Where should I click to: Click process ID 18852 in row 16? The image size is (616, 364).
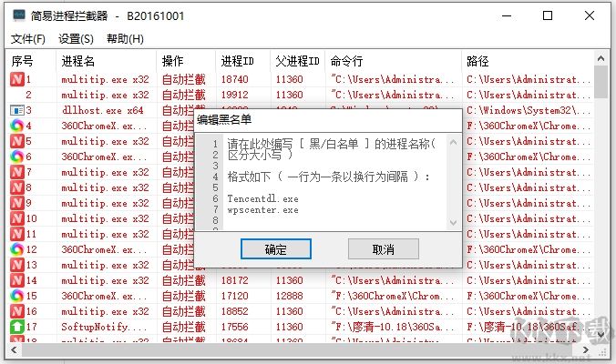coord(234,311)
